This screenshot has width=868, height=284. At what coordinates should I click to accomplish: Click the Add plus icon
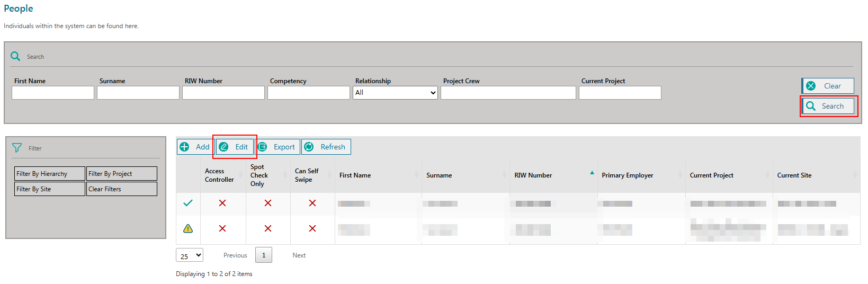pyautogui.click(x=184, y=147)
